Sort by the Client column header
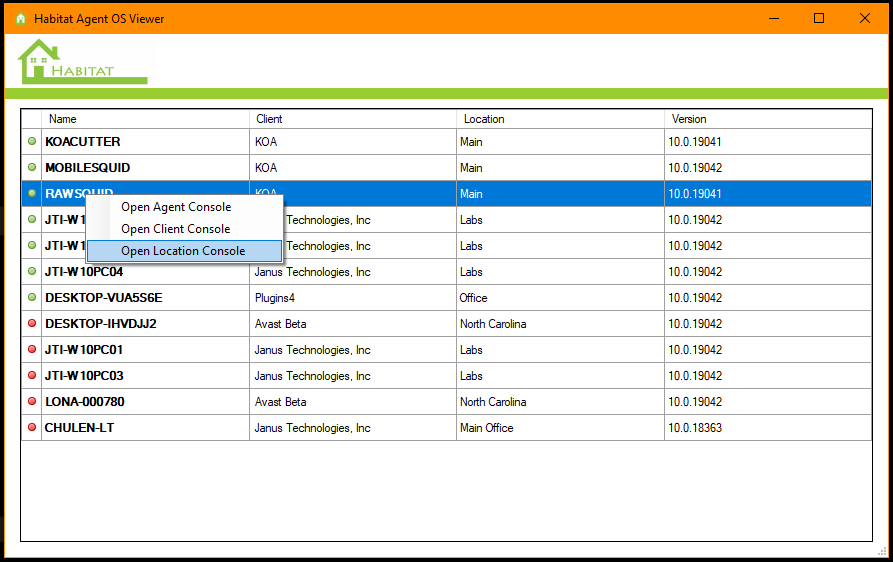The height and width of the screenshot is (562, 893). point(269,119)
